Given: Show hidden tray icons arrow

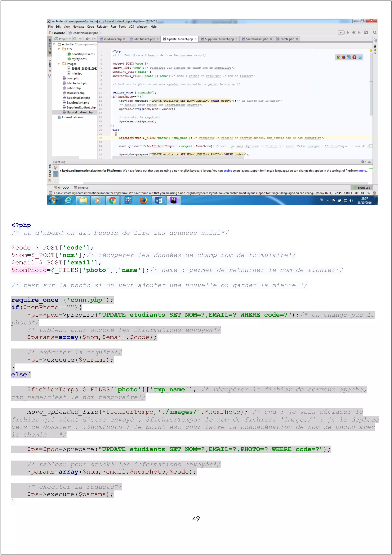Looking at the screenshot, I should pyautogui.click(x=328, y=201).
